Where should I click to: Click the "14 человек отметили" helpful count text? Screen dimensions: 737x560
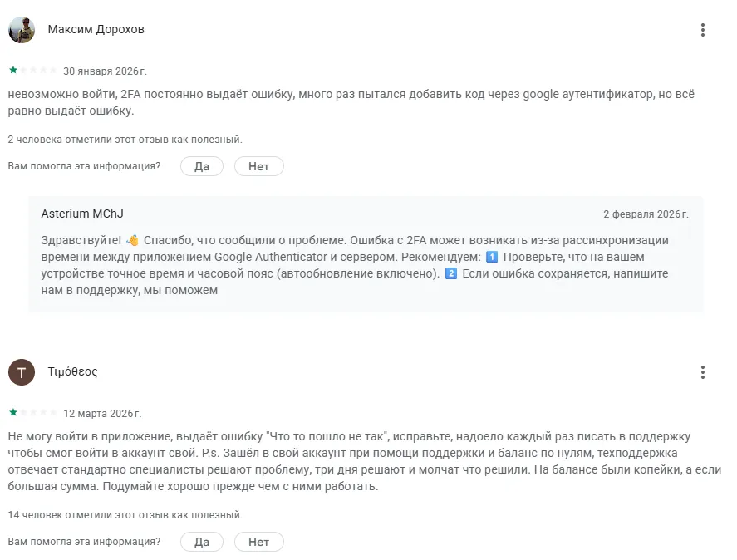coord(125,515)
